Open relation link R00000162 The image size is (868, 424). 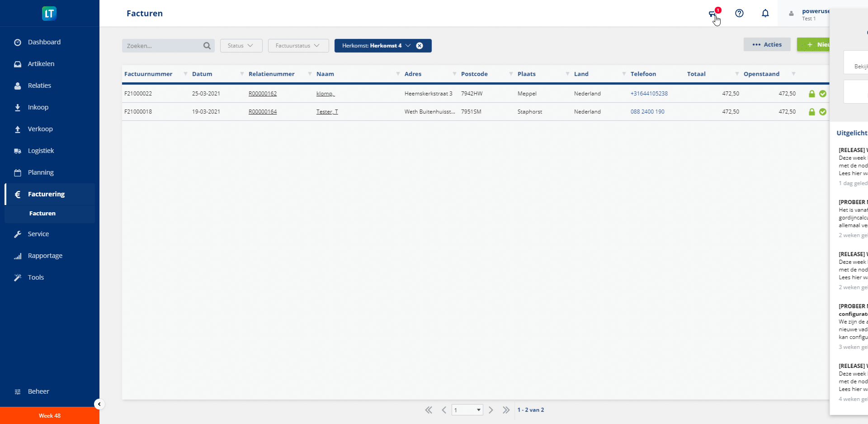(263, 94)
